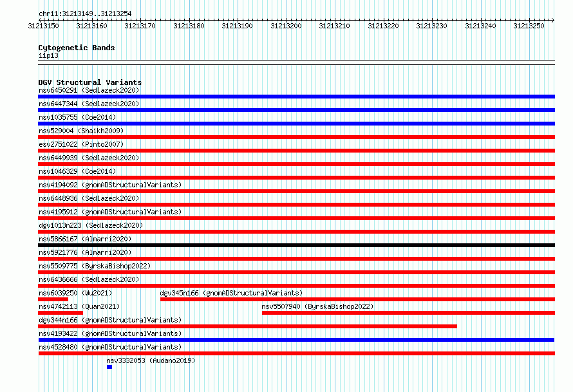Viewport: 573px width, 392px height.
Task: Click ruler position 31213230
Action: click(x=431, y=26)
